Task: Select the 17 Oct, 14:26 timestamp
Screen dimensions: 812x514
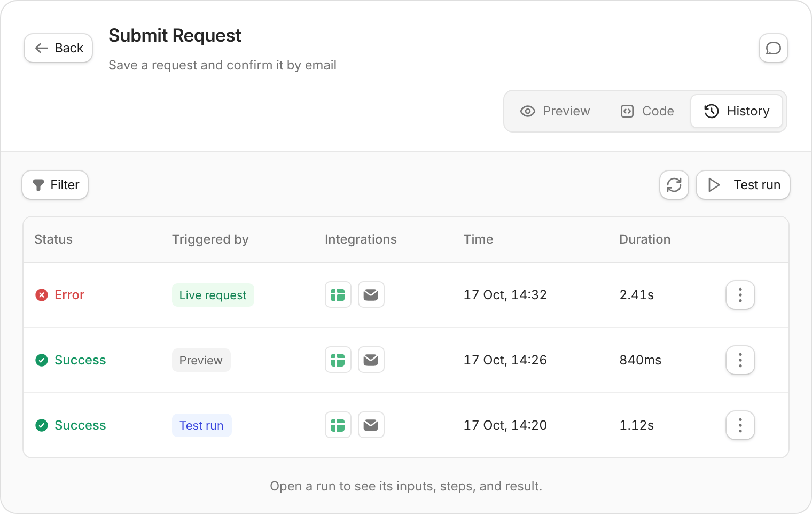Action: [505, 360]
